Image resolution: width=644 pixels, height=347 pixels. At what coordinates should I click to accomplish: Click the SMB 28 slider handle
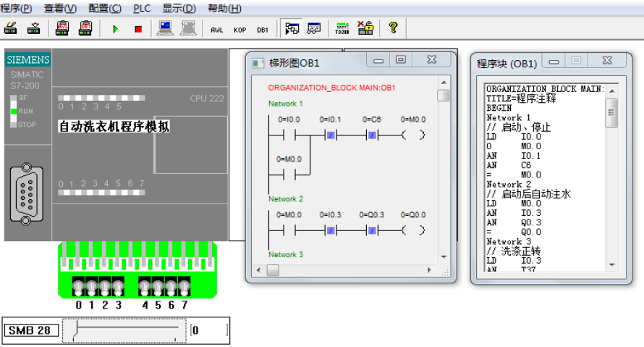[74, 330]
